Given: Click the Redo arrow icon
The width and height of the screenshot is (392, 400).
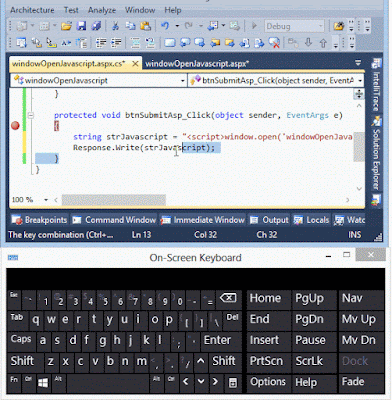Looking at the screenshot, I should (189, 26).
